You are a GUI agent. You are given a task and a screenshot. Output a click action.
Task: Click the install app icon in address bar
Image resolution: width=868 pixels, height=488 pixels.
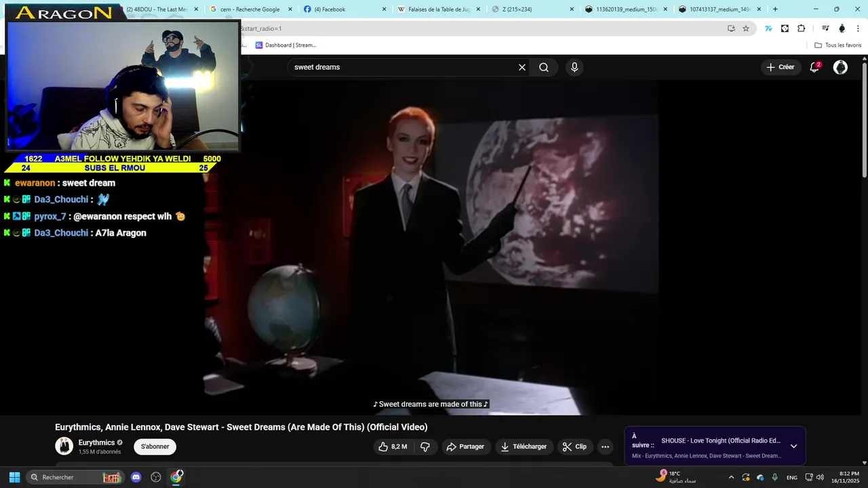pyautogui.click(x=731, y=28)
